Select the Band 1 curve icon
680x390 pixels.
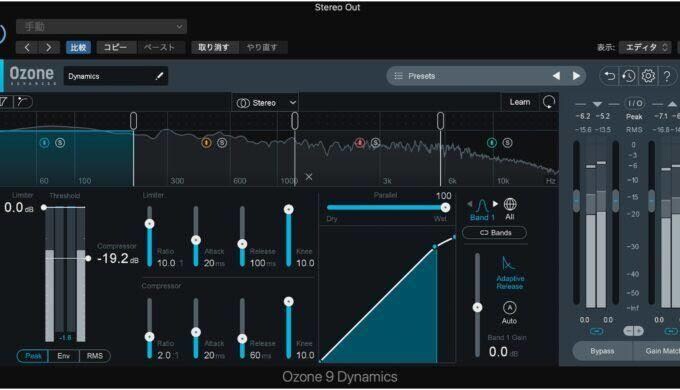coord(482,205)
